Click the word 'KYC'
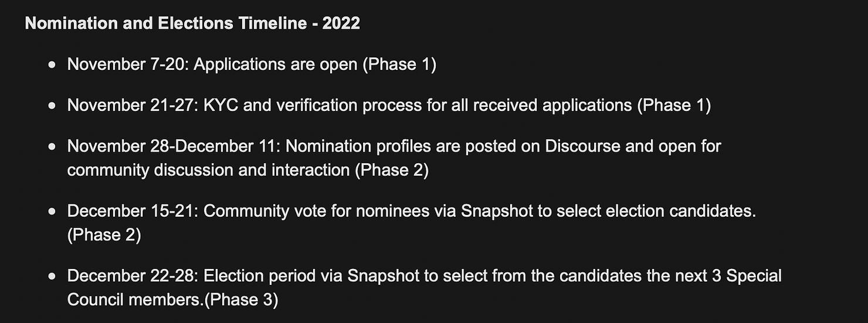This screenshot has width=868, height=323. click(221, 105)
